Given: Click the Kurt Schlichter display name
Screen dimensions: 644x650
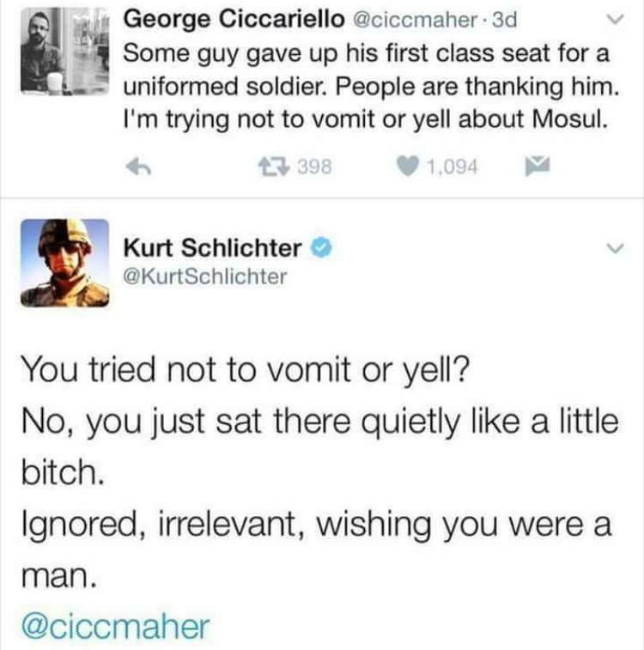Looking at the screenshot, I should 212,248.
